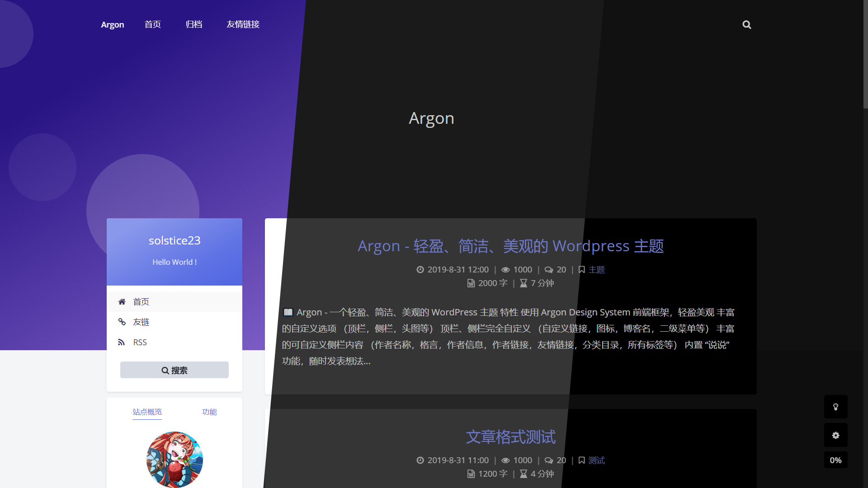Click the home icon in the sidebar menu

122,301
